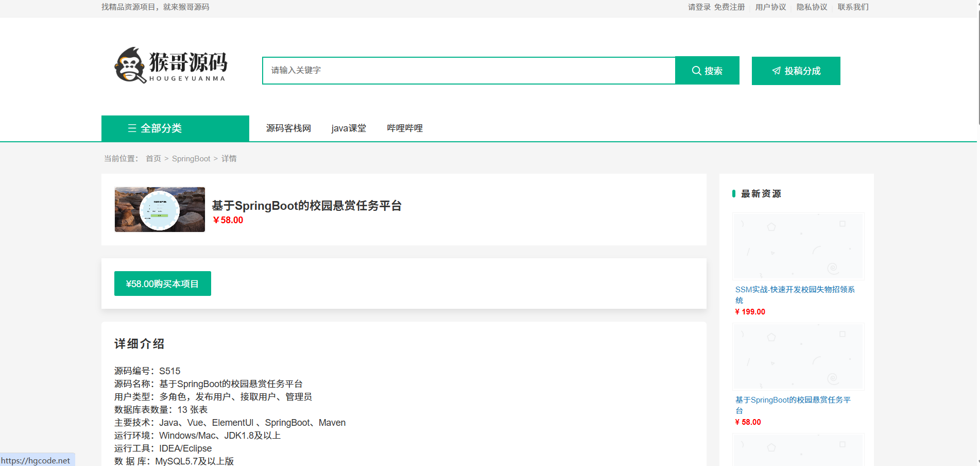Click the ¥199.00 price in sidebar
Viewport: 980px width, 466px height.
pyautogui.click(x=750, y=312)
